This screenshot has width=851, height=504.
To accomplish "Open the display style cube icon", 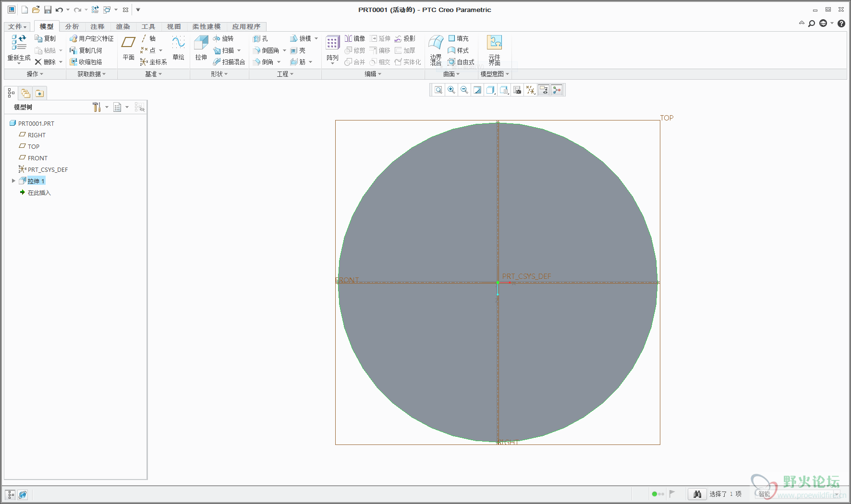I will (x=490, y=90).
